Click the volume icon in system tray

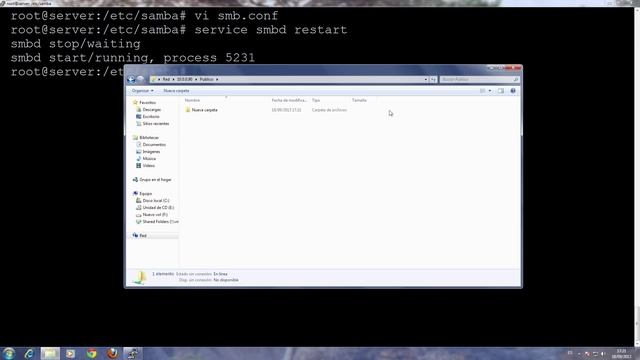(602, 353)
